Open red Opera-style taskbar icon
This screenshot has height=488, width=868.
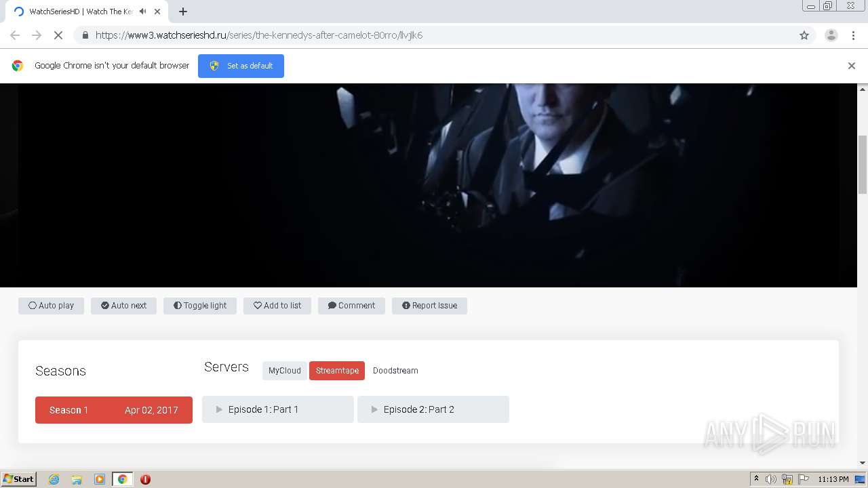145,479
